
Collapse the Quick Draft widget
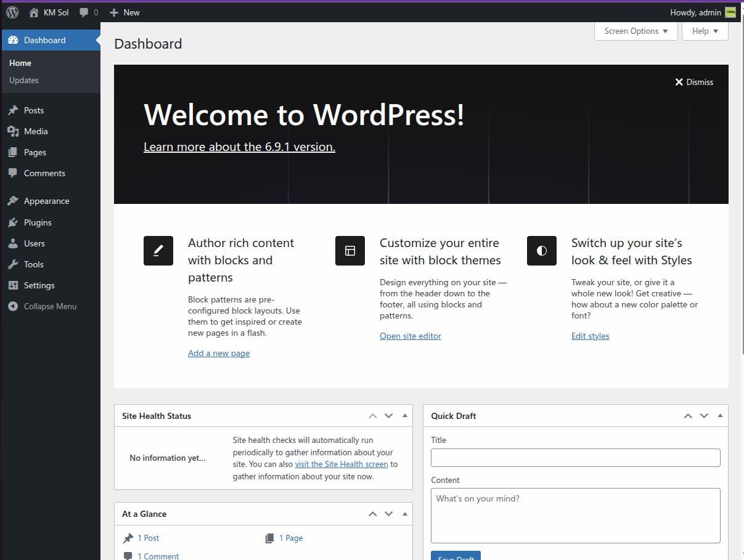point(719,415)
